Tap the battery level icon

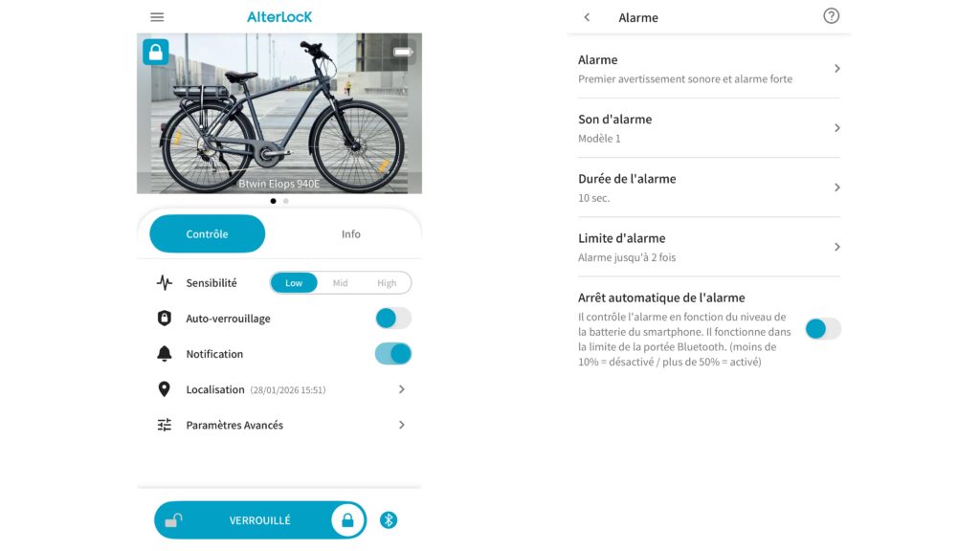pos(403,52)
